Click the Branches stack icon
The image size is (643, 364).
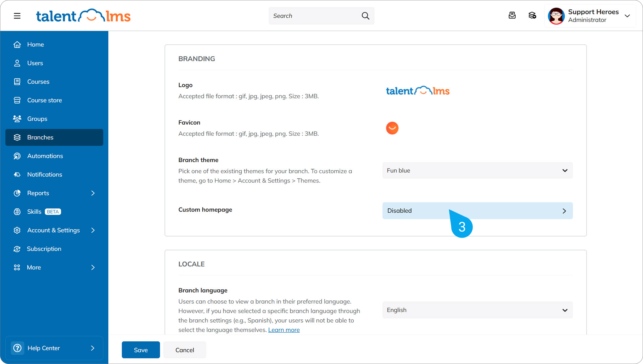pyautogui.click(x=17, y=137)
